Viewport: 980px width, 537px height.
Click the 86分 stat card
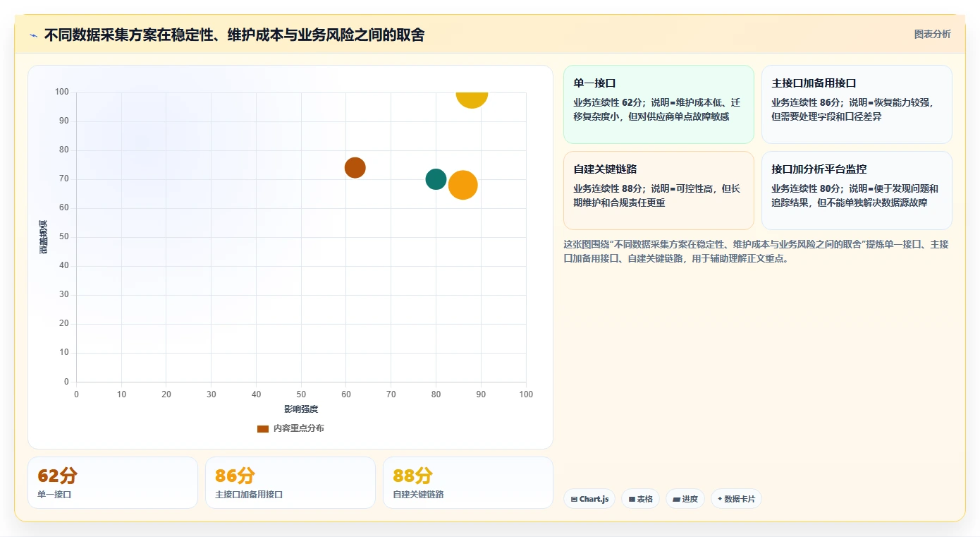290,483
